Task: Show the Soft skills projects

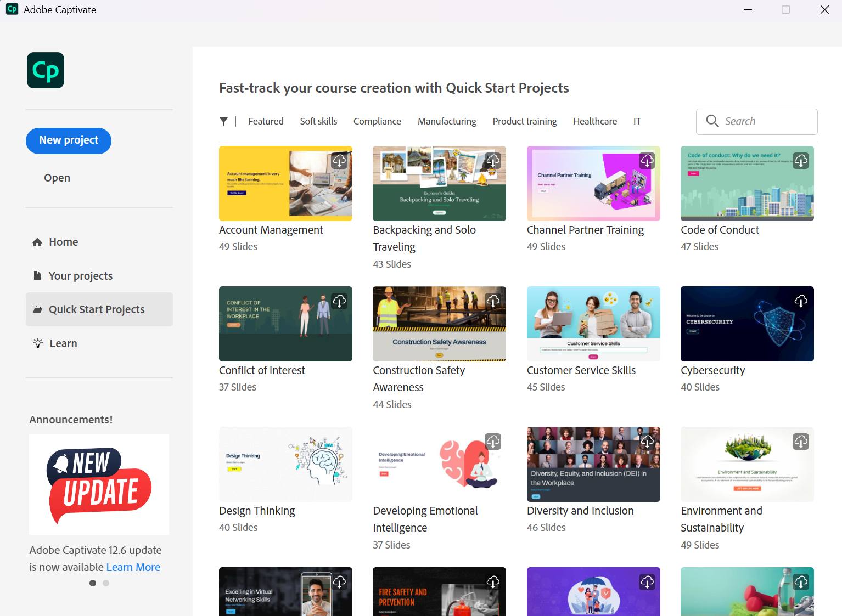Action: [318, 122]
